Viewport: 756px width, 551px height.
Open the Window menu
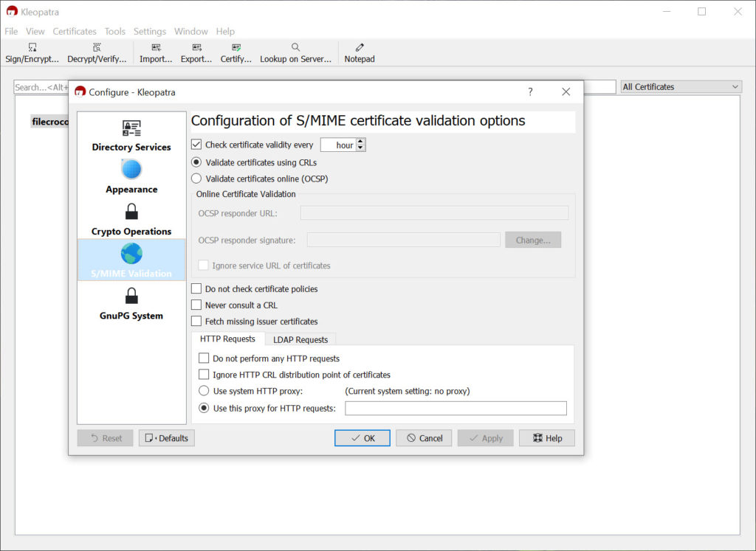tap(191, 31)
